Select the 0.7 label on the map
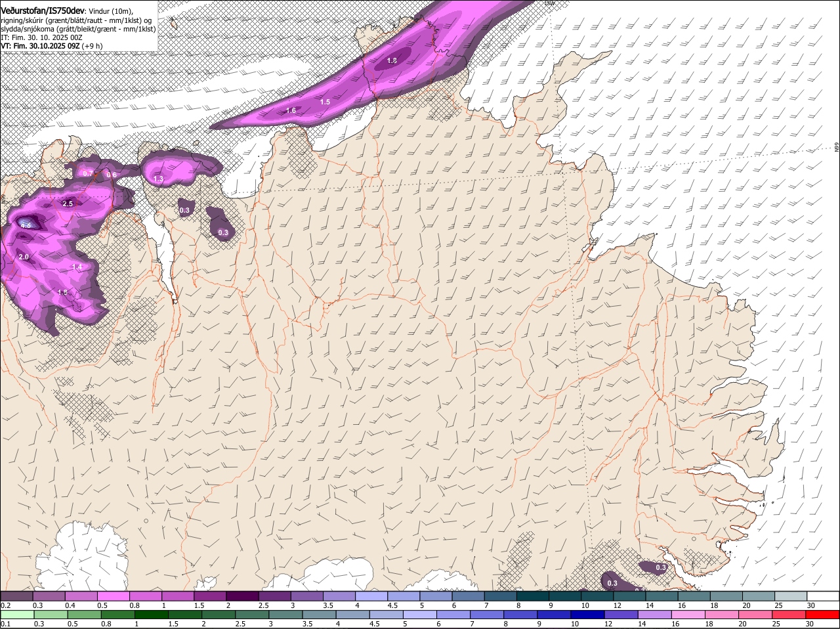The width and height of the screenshot is (840, 629). pos(89,173)
